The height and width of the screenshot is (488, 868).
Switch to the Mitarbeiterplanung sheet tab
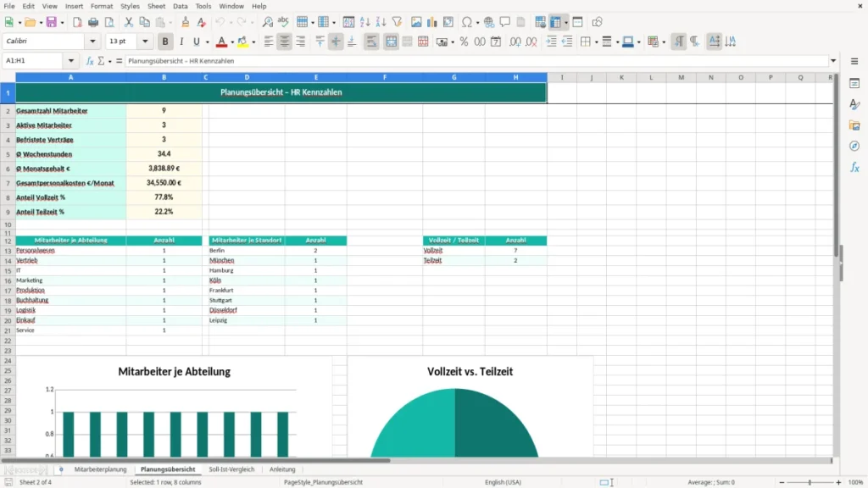pyautogui.click(x=100, y=469)
